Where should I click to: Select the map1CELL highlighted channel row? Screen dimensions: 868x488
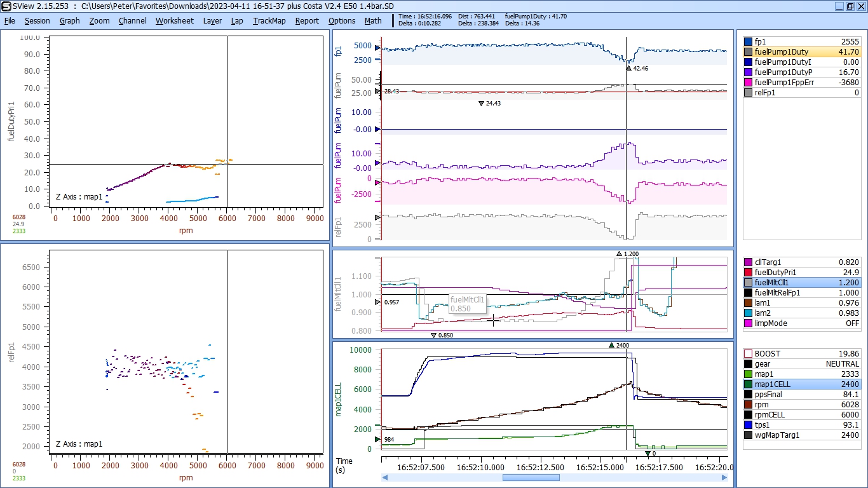point(803,384)
